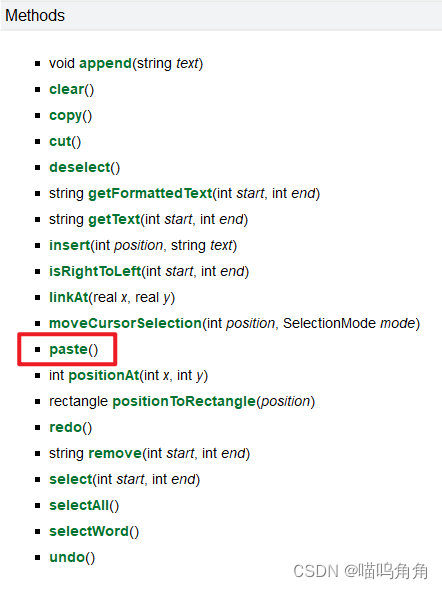The height and width of the screenshot is (589, 442).
Task: Open getFormattedText method documentation
Action: coord(150,193)
